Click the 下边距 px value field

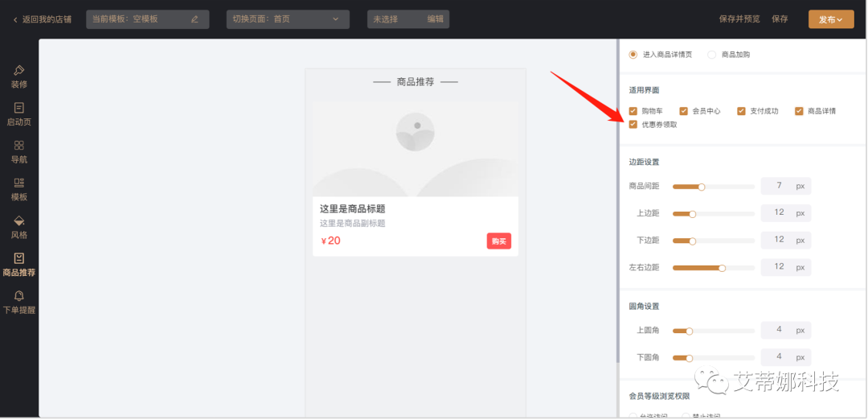click(x=786, y=240)
